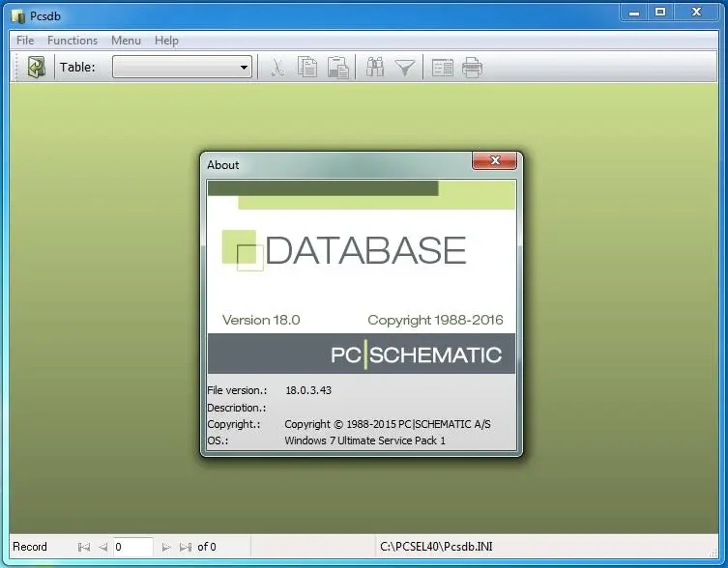Screen dimensions: 728x568
Task: Click the record number input field
Action: pyautogui.click(x=132, y=547)
